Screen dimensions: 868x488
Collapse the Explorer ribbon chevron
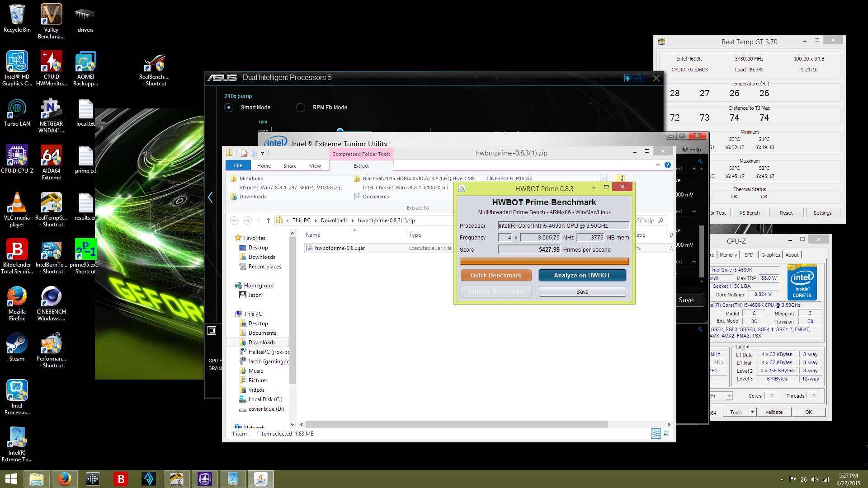(x=658, y=165)
